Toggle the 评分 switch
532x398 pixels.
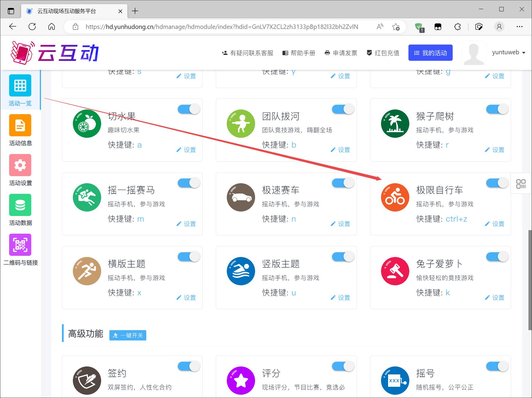(343, 366)
